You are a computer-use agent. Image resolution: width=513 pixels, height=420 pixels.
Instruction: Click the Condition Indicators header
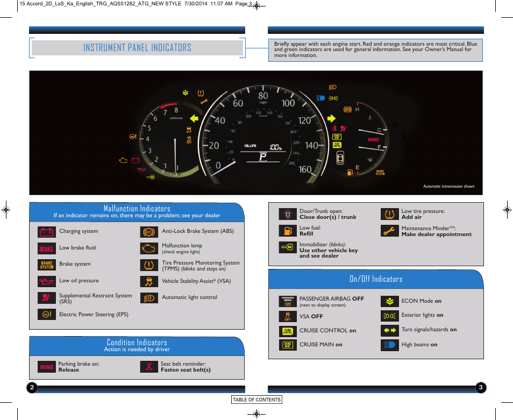(x=137, y=342)
